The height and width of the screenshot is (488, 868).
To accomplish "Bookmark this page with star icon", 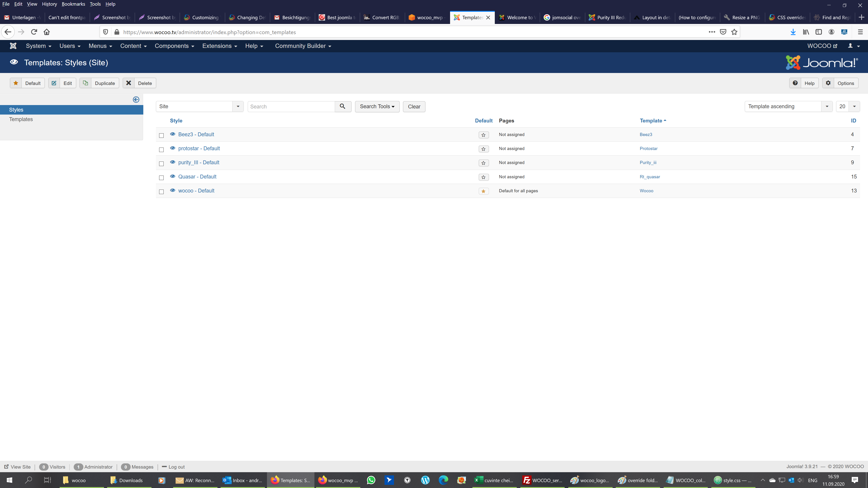I will 734,32.
